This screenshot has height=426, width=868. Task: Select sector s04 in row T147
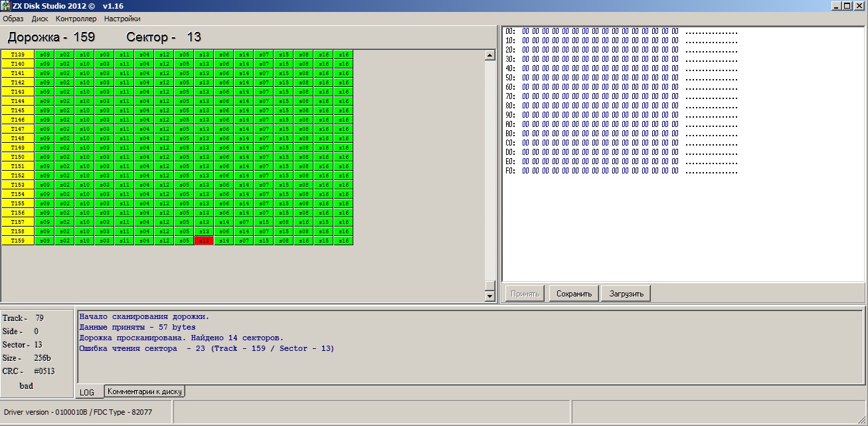point(144,129)
